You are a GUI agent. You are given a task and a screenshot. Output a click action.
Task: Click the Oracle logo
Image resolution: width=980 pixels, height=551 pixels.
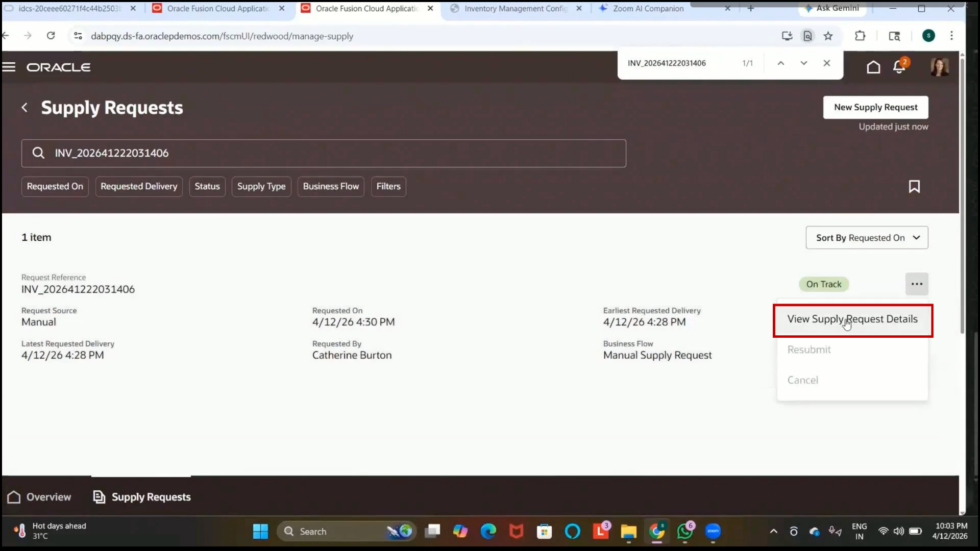click(x=59, y=67)
